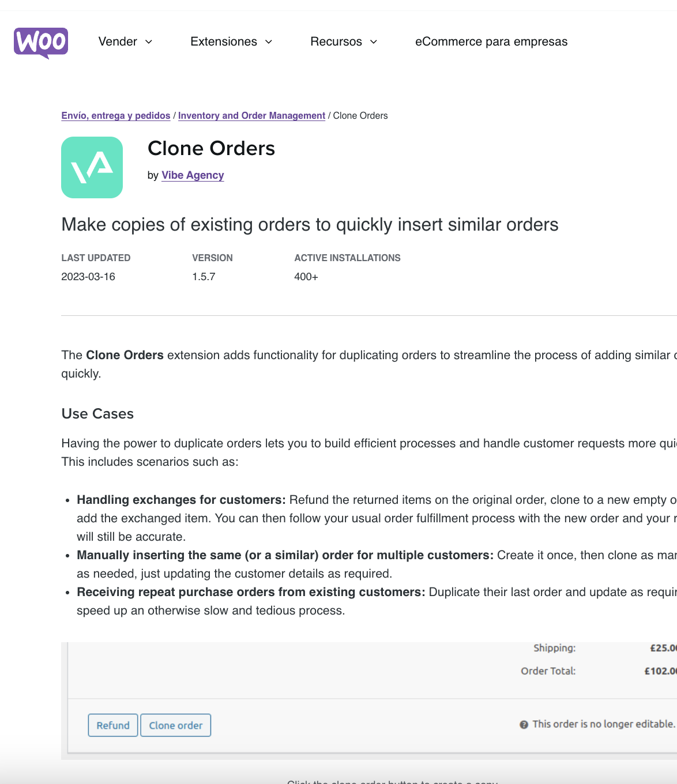Screen dimensions: 677x784
Task: Click the Recursos chevron arrow
Action: click(x=374, y=42)
